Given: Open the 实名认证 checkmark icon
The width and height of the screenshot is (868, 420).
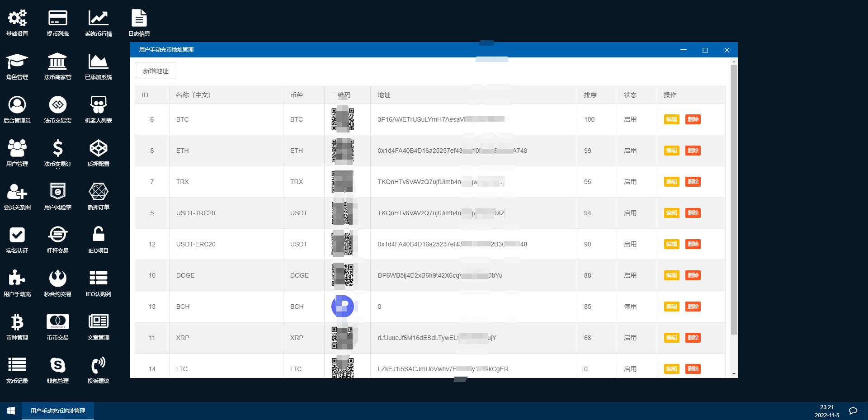Looking at the screenshot, I should [17, 235].
